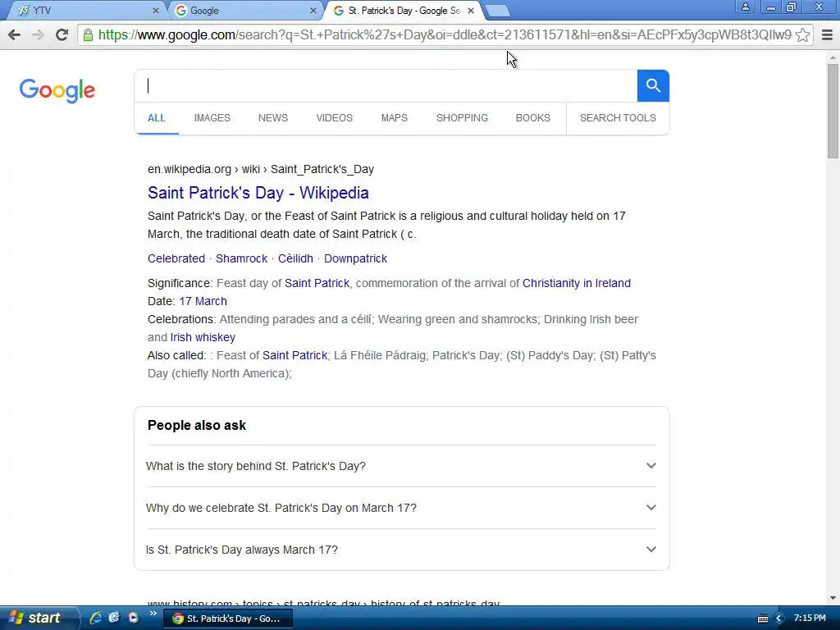
Task: Expand 'Why do we celebrate St. Patrick's Day on March 17?'
Action: pos(401,508)
